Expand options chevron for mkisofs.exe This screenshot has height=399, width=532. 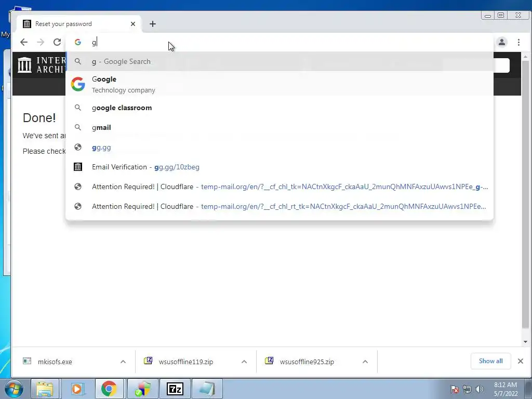tap(123, 362)
